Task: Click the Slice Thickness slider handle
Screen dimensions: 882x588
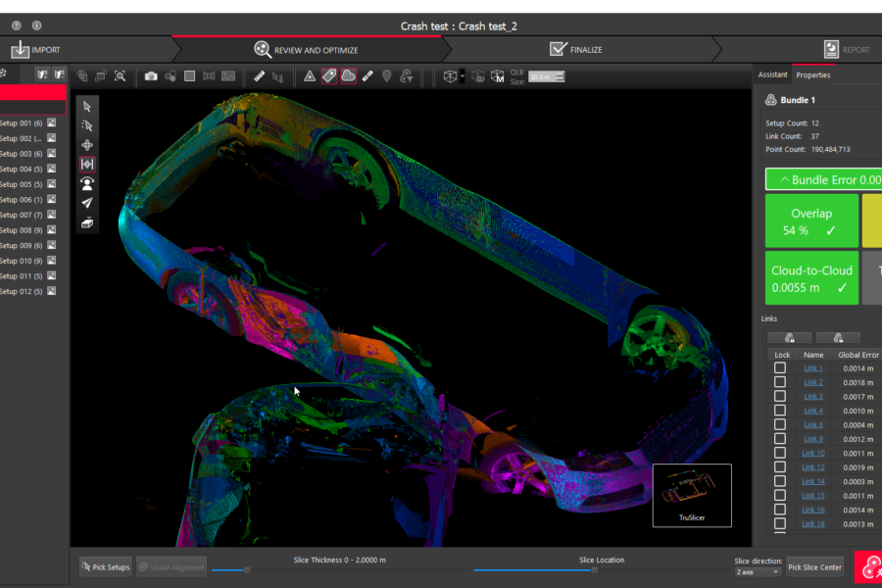Action: (246, 570)
